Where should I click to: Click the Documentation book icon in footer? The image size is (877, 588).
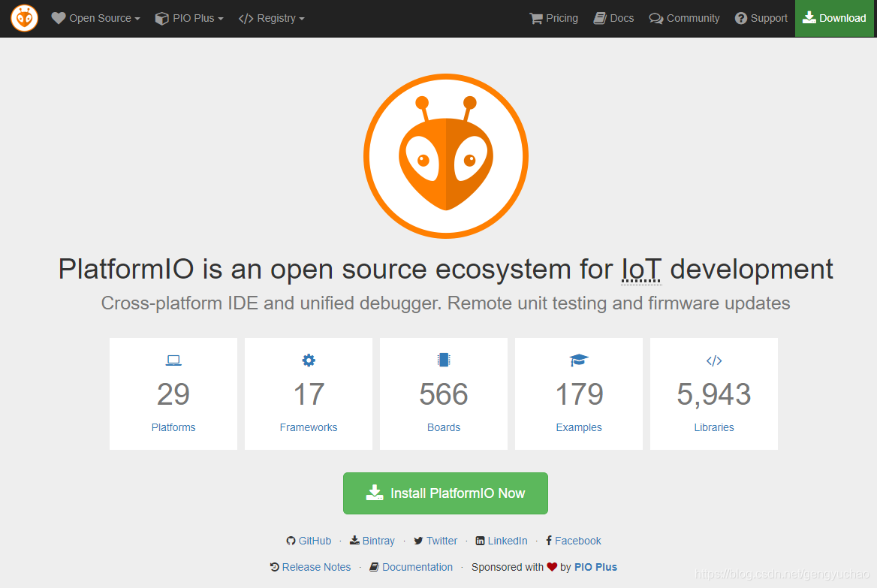tap(374, 567)
